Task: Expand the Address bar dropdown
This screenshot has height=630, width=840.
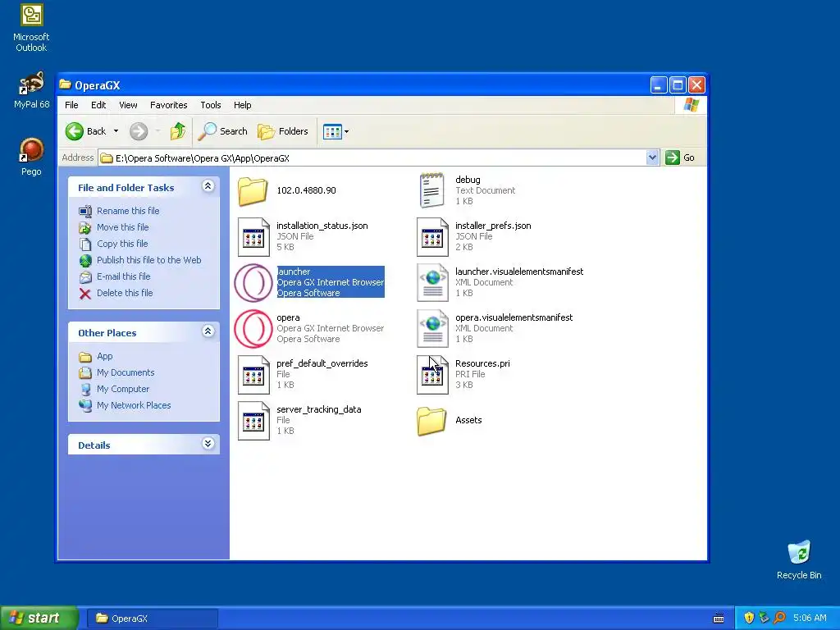Action: click(652, 157)
